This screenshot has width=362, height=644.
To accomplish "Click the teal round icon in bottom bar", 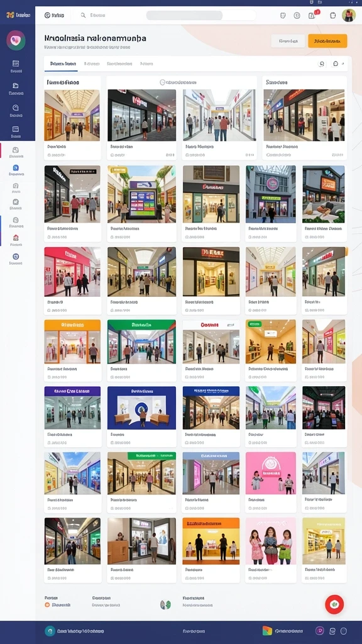I will [x=50, y=631].
